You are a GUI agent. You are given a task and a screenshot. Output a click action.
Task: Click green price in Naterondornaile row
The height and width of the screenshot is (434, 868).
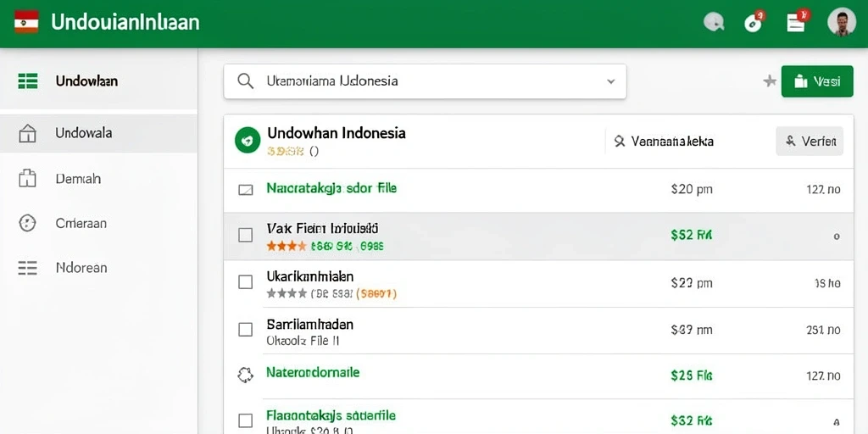click(692, 376)
